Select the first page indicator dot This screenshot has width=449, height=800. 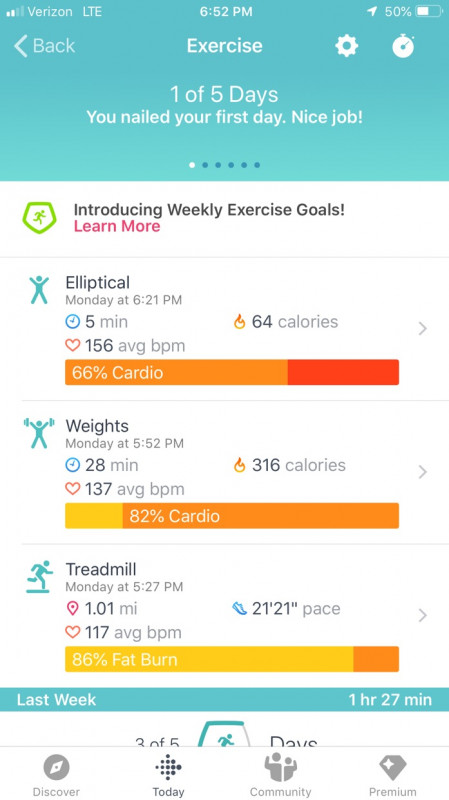point(192,165)
